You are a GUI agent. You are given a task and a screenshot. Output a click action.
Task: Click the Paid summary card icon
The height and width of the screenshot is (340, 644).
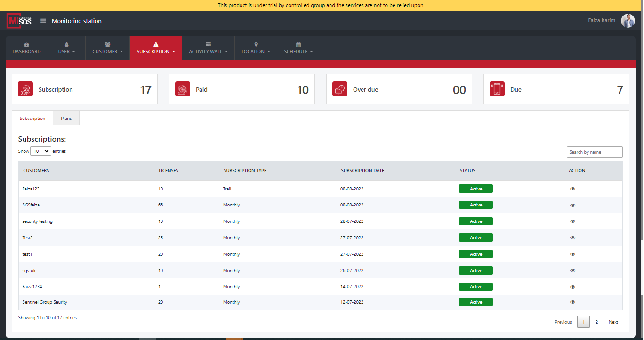point(183,89)
